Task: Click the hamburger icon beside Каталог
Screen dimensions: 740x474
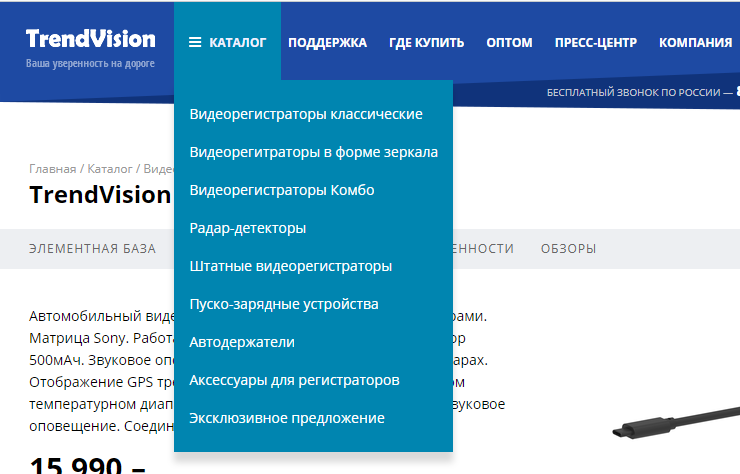Action: [195, 43]
